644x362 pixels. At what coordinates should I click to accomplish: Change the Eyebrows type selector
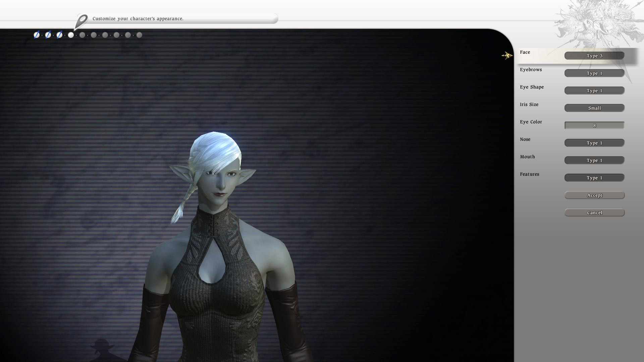click(x=594, y=73)
